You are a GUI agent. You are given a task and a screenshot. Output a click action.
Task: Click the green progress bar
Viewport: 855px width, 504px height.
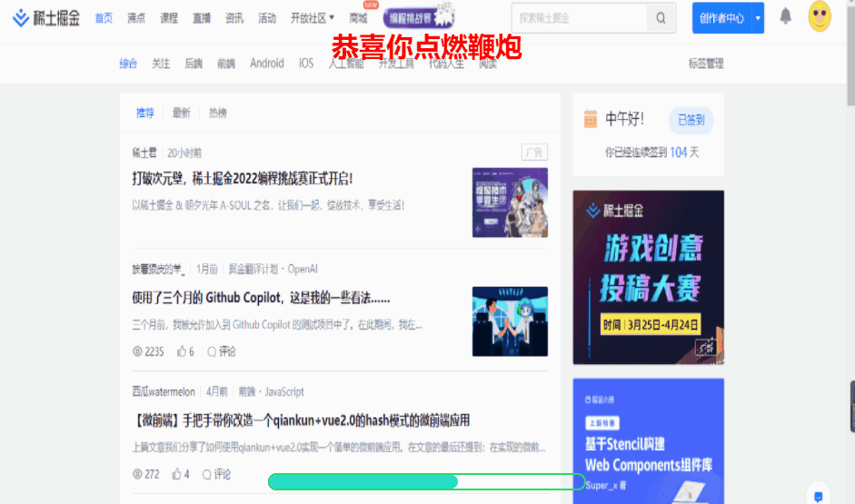coord(426,481)
